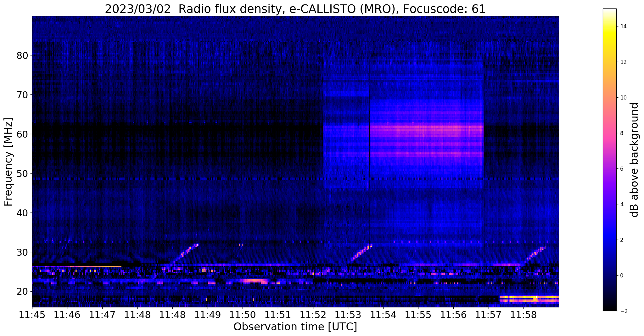Click the 80 MHz frequency tick label

pyautogui.click(x=22, y=55)
